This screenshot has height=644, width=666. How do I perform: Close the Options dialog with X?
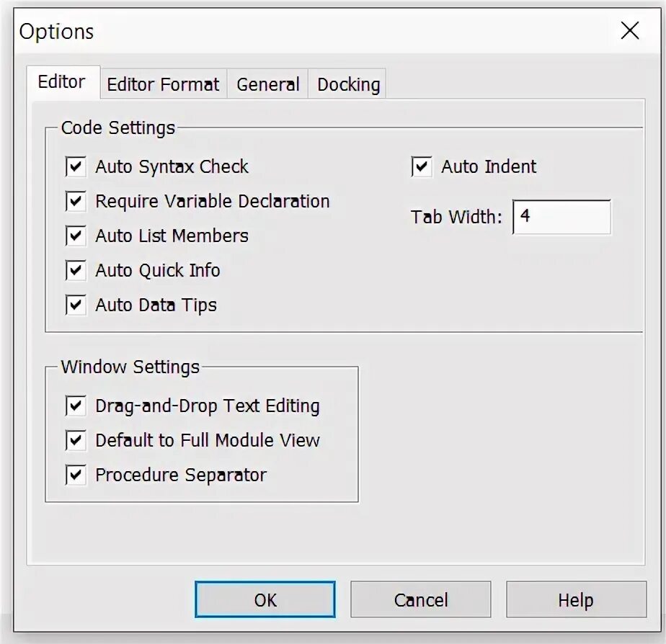[629, 31]
